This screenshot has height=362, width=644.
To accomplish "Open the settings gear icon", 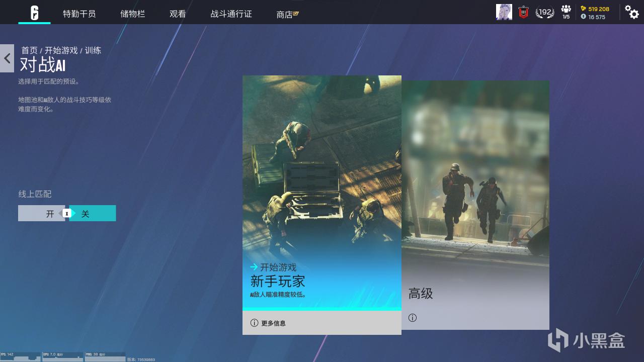I will point(632,12).
